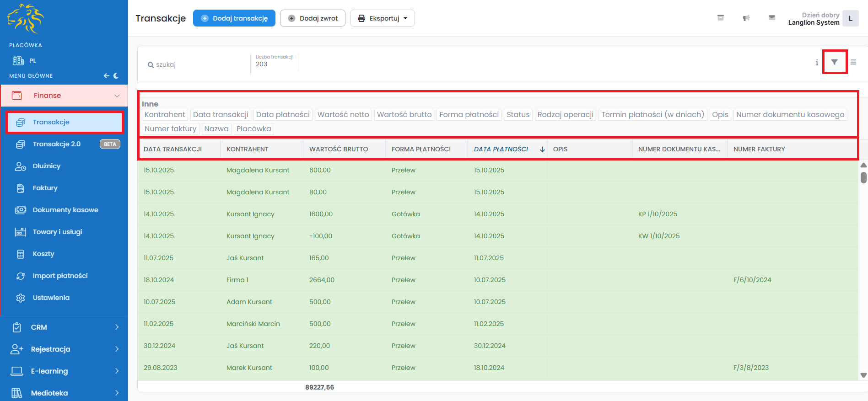The height and width of the screenshot is (401, 868).
Task: Click the info icon next to the filter
Action: click(x=817, y=63)
